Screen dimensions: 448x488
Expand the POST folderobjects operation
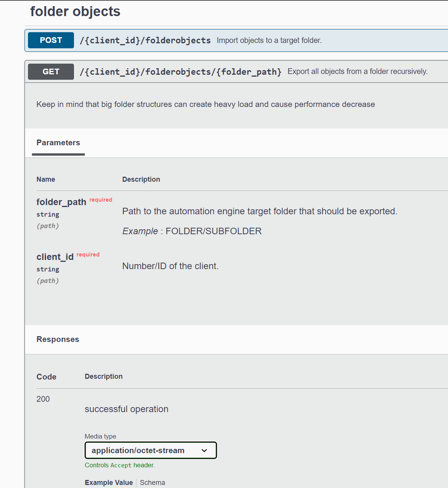(x=145, y=40)
